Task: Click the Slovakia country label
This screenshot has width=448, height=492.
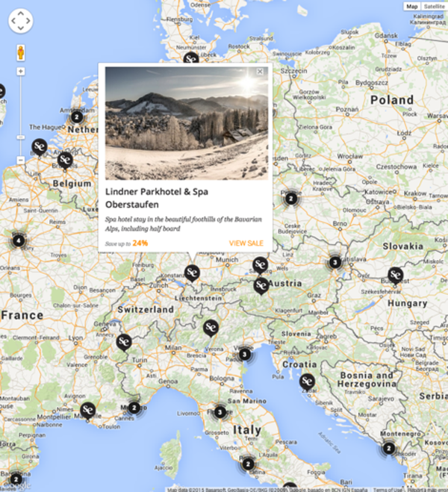Action: pyautogui.click(x=402, y=246)
